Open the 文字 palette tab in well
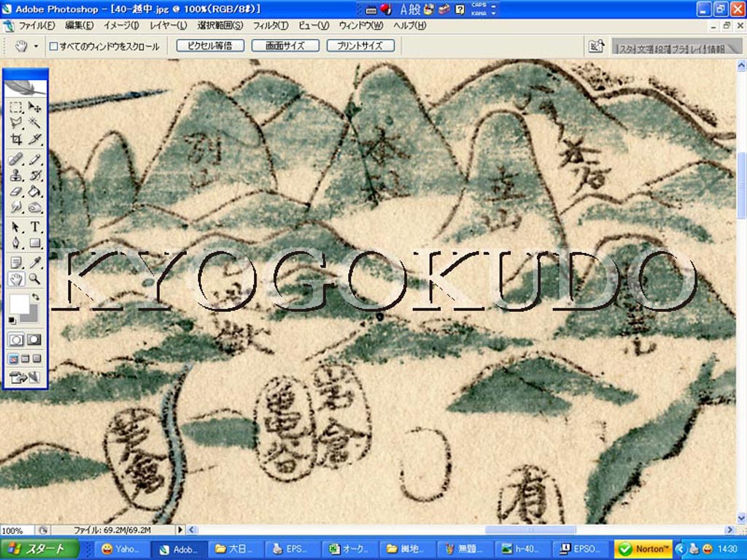 click(x=646, y=49)
